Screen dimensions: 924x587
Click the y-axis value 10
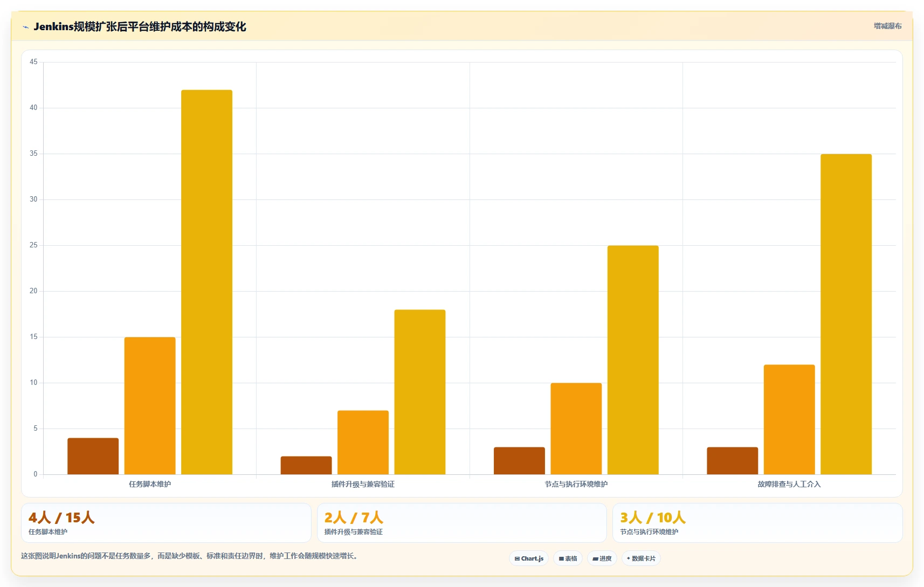[x=33, y=383]
